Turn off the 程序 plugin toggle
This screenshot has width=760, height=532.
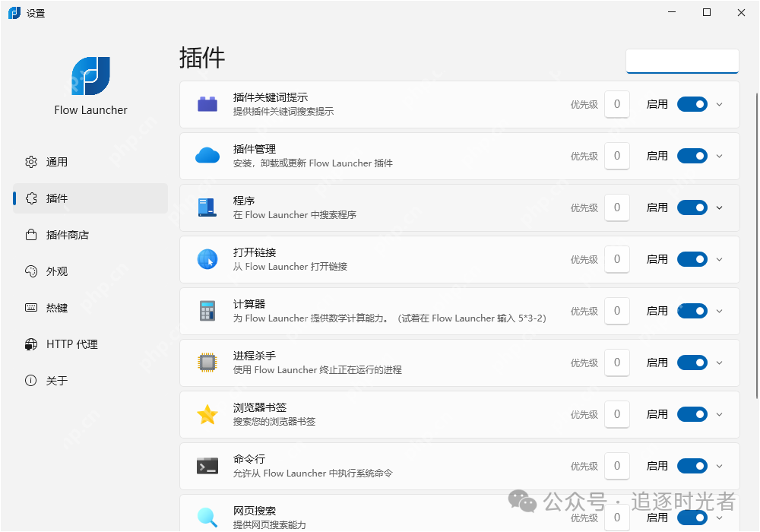(x=692, y=207)
